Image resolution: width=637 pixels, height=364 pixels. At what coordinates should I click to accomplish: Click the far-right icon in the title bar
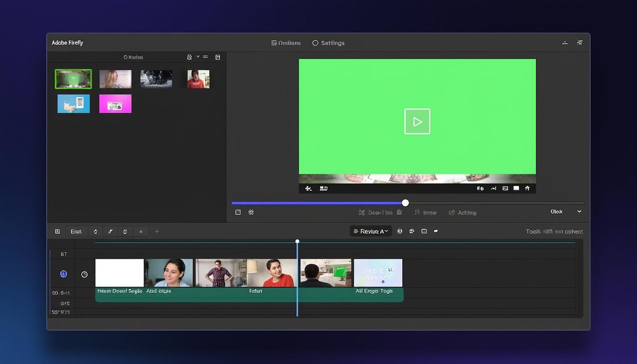point(580,43)
